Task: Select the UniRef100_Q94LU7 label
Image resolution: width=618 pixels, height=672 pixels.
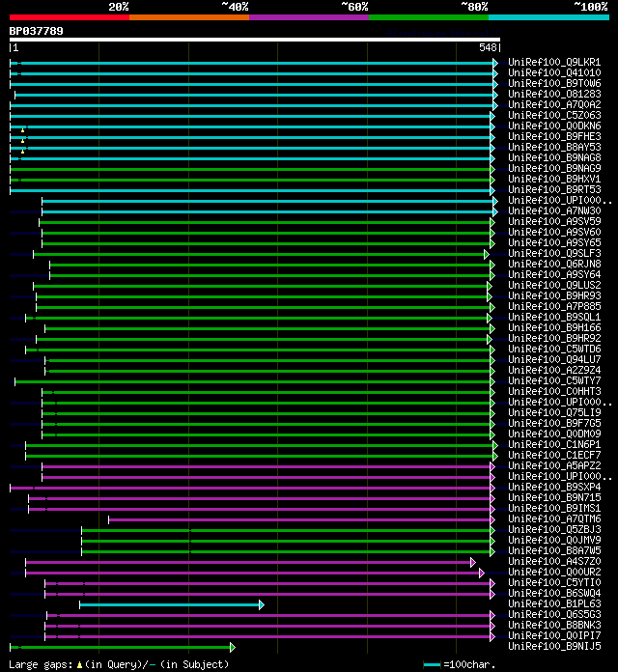Action: pos(554,359)
